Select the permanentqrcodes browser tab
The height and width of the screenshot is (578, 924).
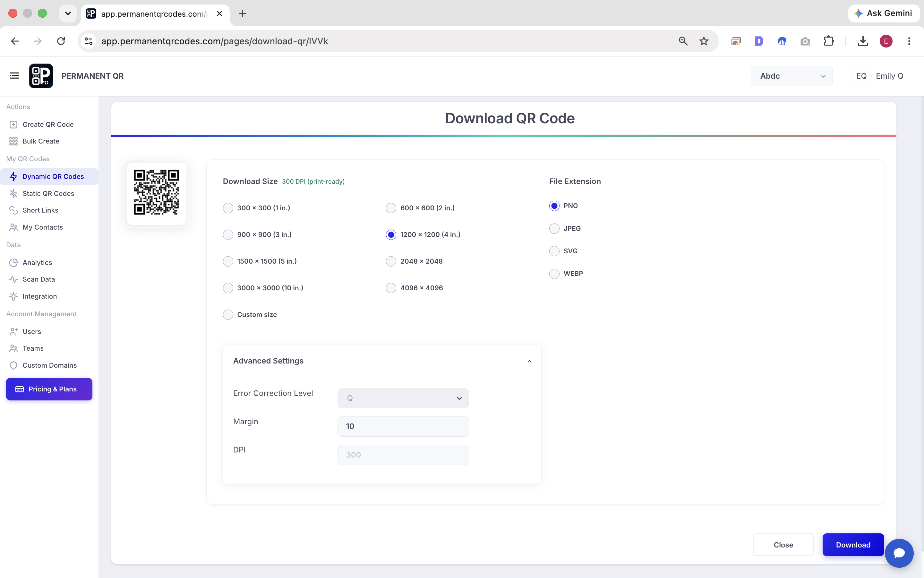[x=155, y=14]
